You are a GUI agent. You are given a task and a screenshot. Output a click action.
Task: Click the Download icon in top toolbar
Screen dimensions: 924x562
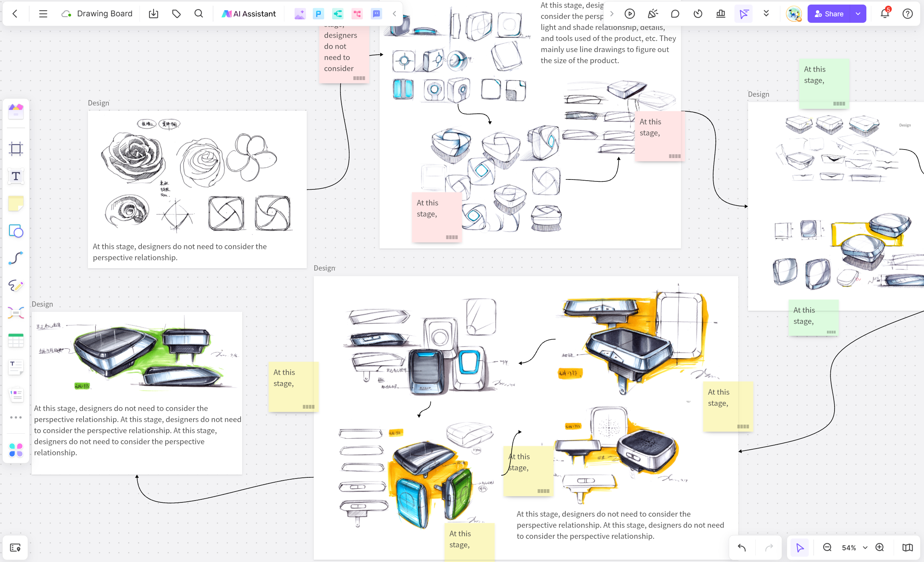[154, 14]
